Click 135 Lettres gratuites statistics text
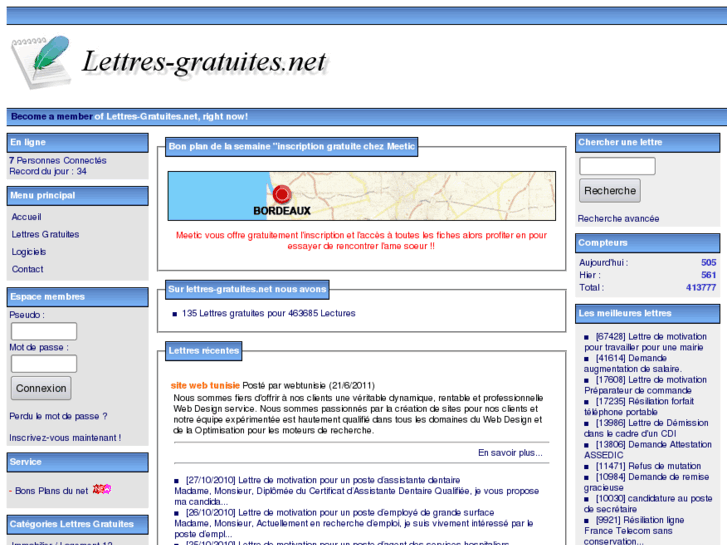This screenshot has height=545, width=727. 268,314
